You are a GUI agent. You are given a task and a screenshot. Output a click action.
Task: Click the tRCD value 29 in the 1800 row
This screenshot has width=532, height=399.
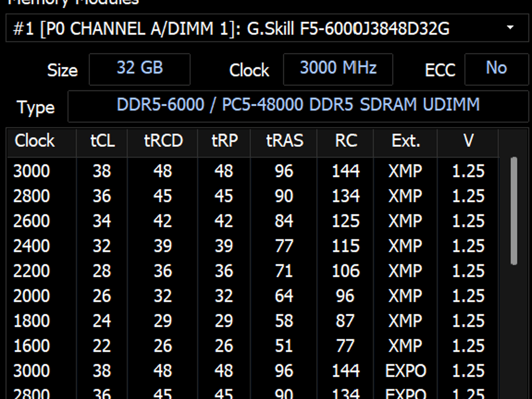[x=163, y=321]
